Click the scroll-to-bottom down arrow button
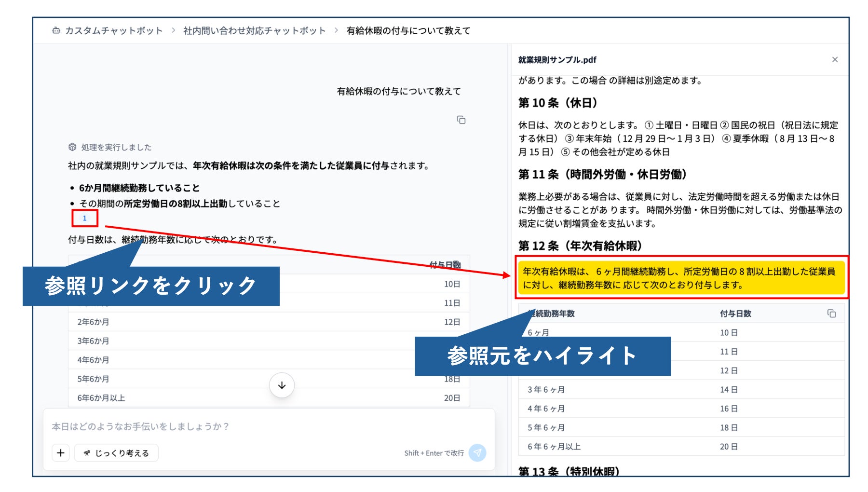 point(282,385)
